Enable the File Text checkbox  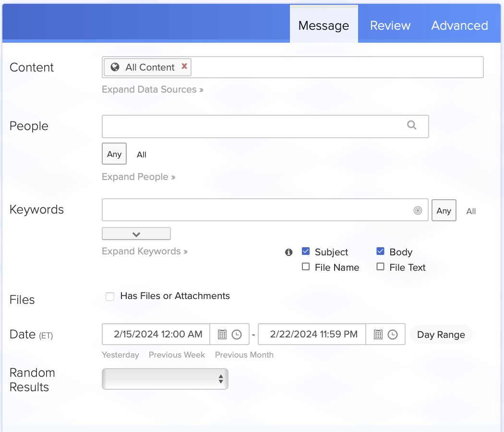point(380,267)
